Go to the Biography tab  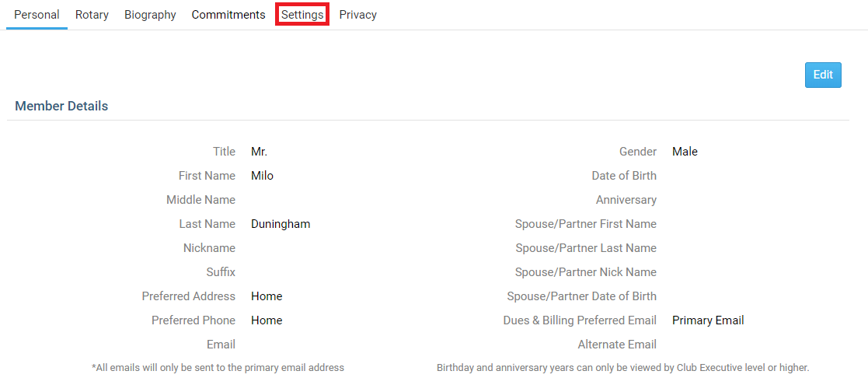tap(150, 15)
